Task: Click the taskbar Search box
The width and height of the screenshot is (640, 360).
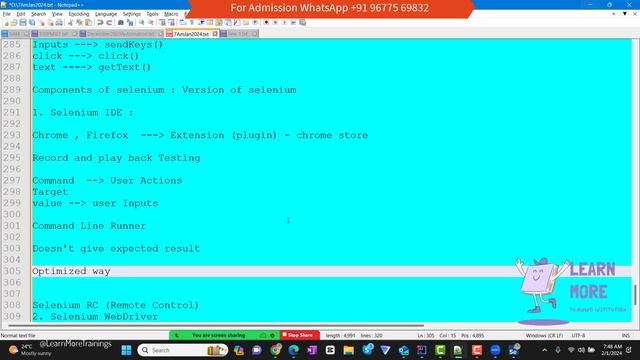Action: pos(183,350)
